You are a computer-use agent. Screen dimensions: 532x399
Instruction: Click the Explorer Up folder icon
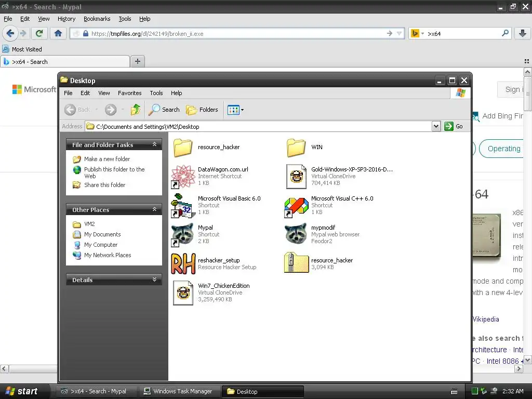coord(136,110)
